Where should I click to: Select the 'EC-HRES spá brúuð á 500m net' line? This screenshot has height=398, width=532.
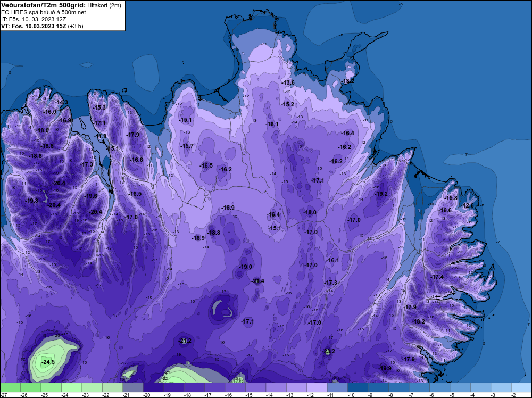click(44, 12)
